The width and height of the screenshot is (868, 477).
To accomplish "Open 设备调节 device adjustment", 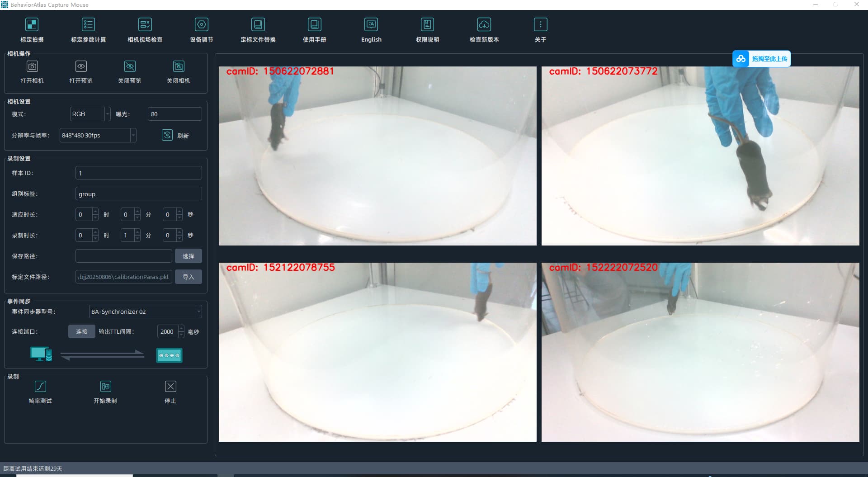I will tap(201, 30).
